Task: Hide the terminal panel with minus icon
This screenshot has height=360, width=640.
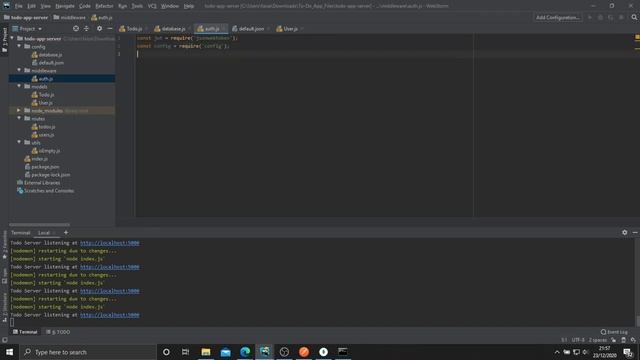Action: coord(635,232)
